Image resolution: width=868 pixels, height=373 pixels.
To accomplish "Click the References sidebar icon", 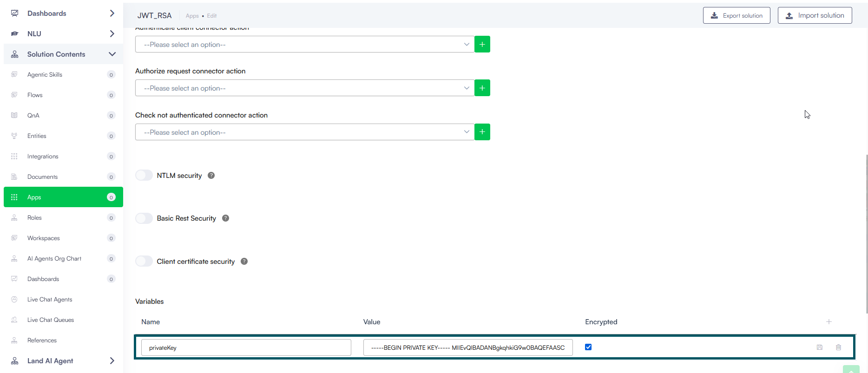I will pyautogui.click(x=14, y=340).
